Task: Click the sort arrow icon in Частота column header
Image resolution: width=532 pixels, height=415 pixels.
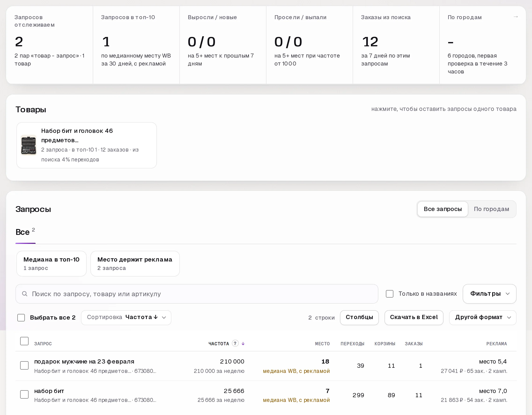Action: [x=243, y=343]
